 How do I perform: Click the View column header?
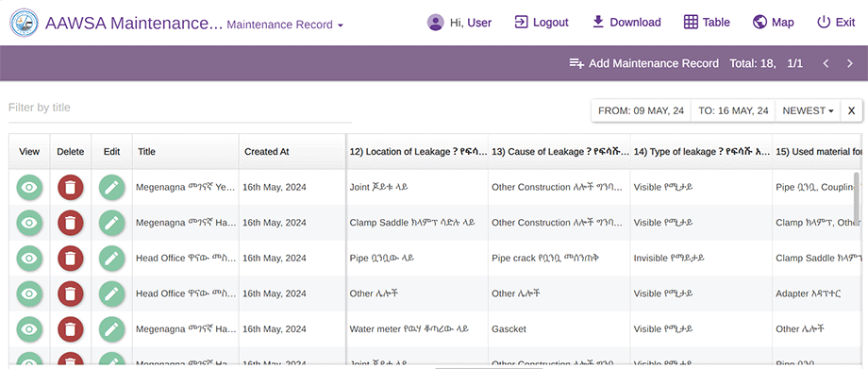(29, 151)
